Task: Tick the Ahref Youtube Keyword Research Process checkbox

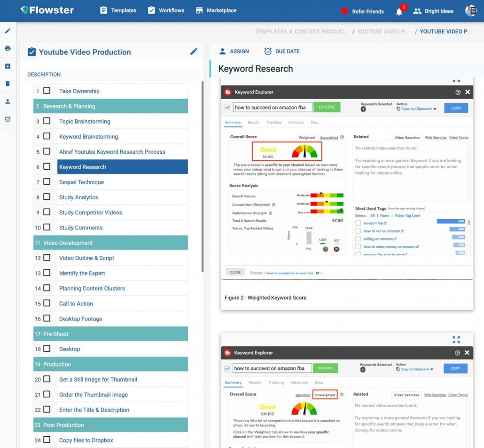Action: 47,151
